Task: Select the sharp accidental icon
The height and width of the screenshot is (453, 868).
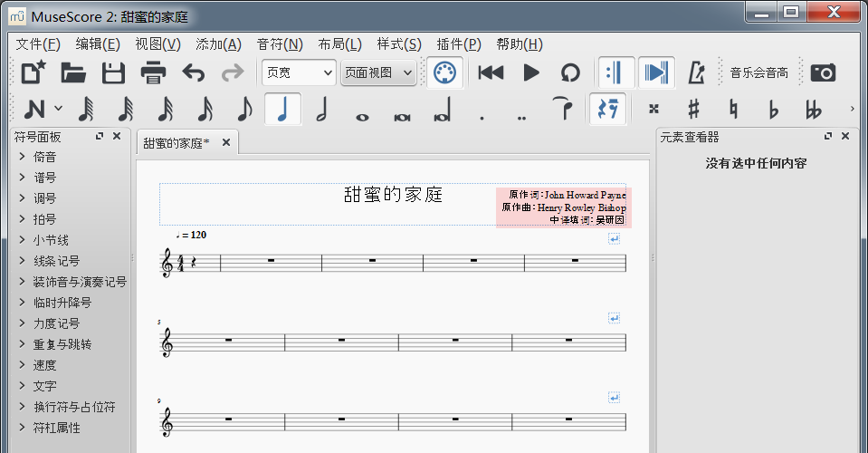Action: point(693,110)
